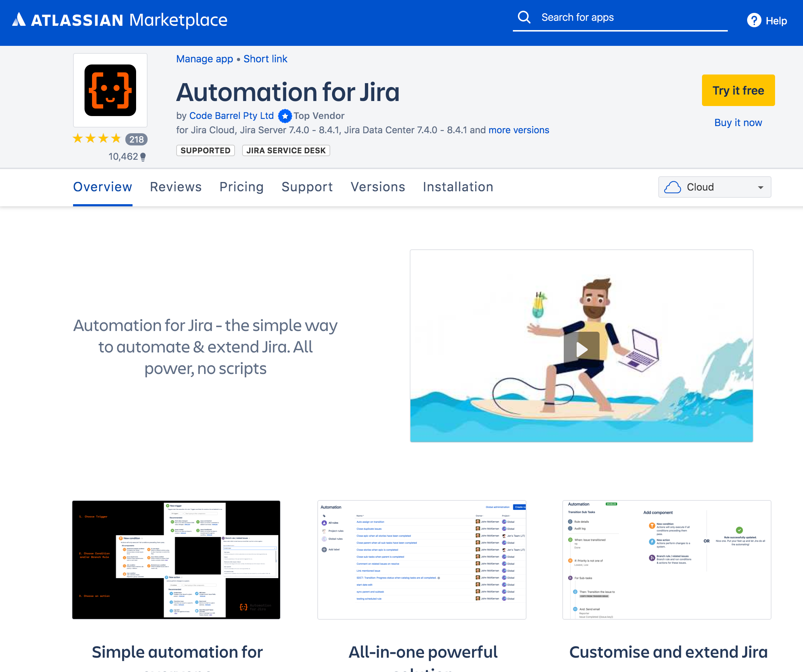Switch to the Pricing tab
This screenshot has width=803, height=672.
pos(241,187)
